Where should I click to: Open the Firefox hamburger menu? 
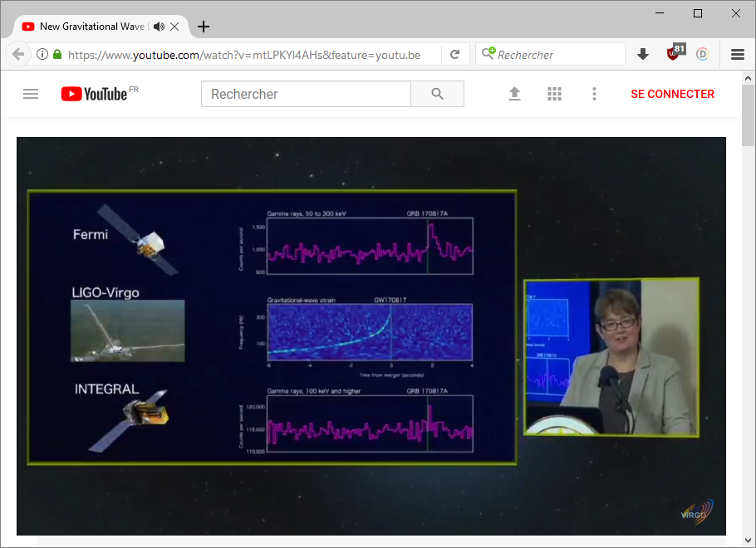point(737,55)
